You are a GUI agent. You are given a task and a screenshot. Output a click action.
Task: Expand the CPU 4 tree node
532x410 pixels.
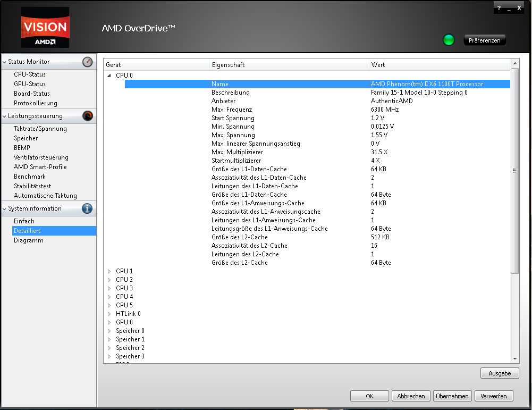[x=109, y=297]
